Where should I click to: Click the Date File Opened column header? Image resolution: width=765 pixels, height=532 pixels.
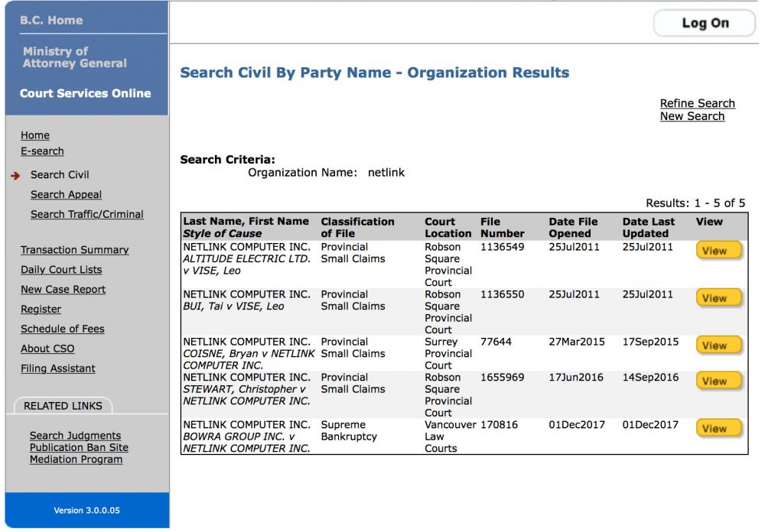click(x=573, y=227)
